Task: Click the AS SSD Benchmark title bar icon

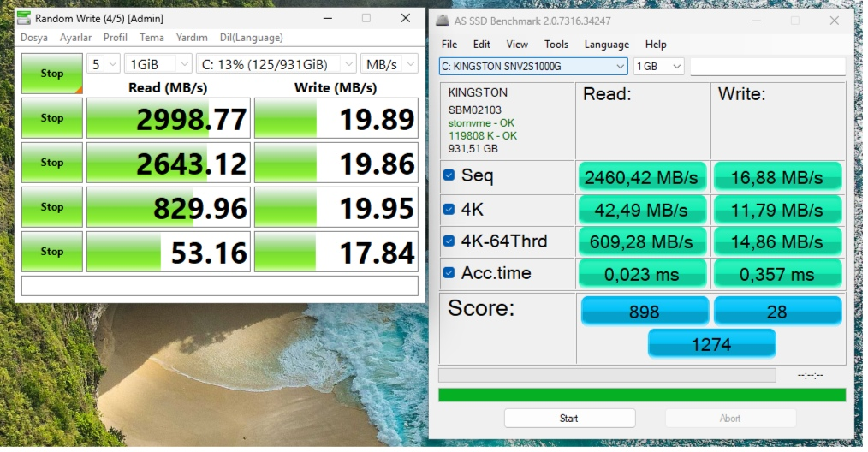Action: click(443, 21)
